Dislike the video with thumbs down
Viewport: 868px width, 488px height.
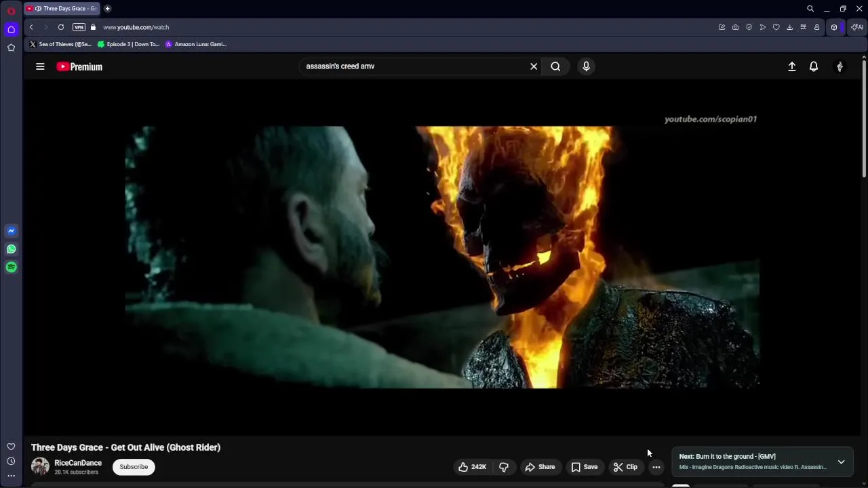pyautogui.click(x=504, y=467)
